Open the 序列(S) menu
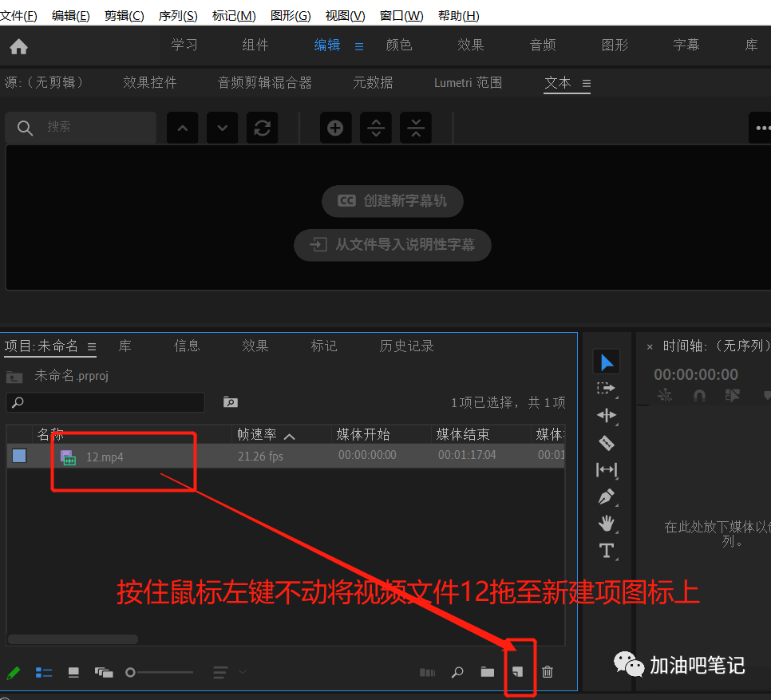 pos(177,16)
